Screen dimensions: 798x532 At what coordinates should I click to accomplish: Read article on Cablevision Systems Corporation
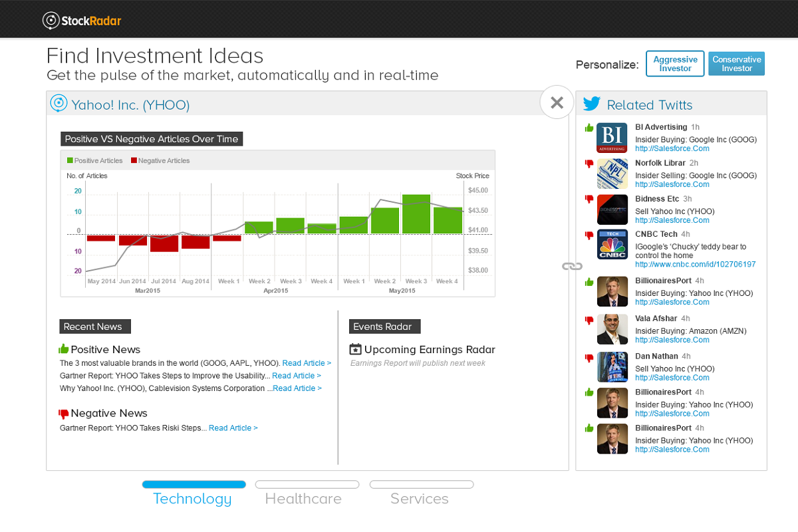[297, 388]
